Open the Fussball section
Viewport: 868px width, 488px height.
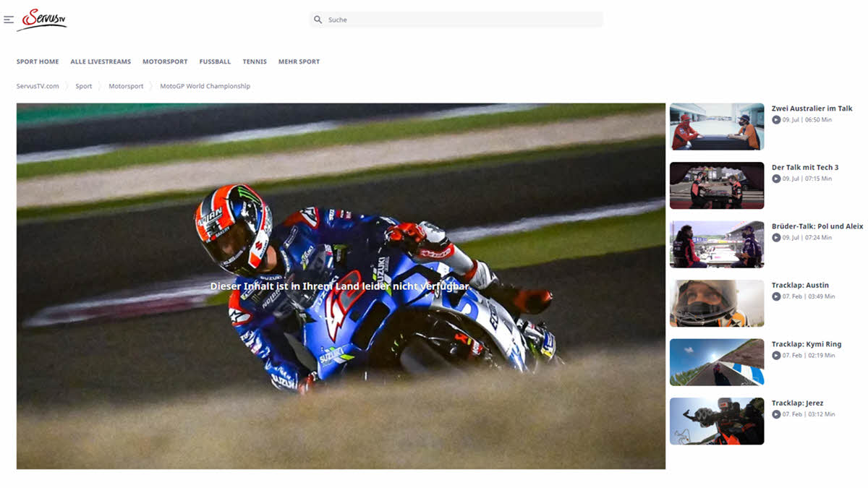[215, 62]
